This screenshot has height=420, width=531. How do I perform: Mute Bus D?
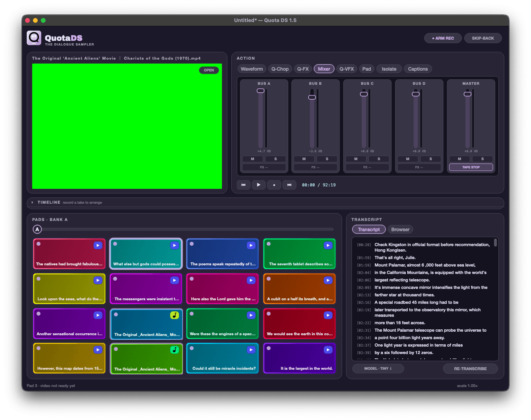(408, 159)
